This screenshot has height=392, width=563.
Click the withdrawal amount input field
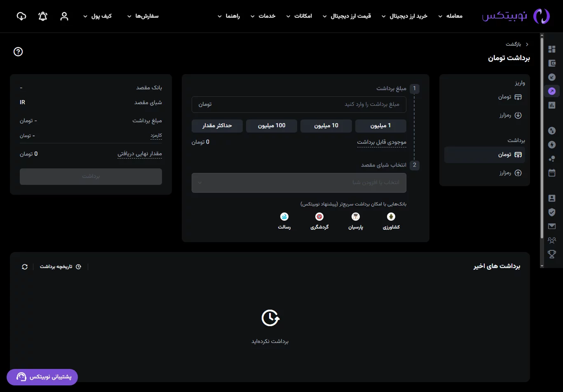[x=299, y=104]
